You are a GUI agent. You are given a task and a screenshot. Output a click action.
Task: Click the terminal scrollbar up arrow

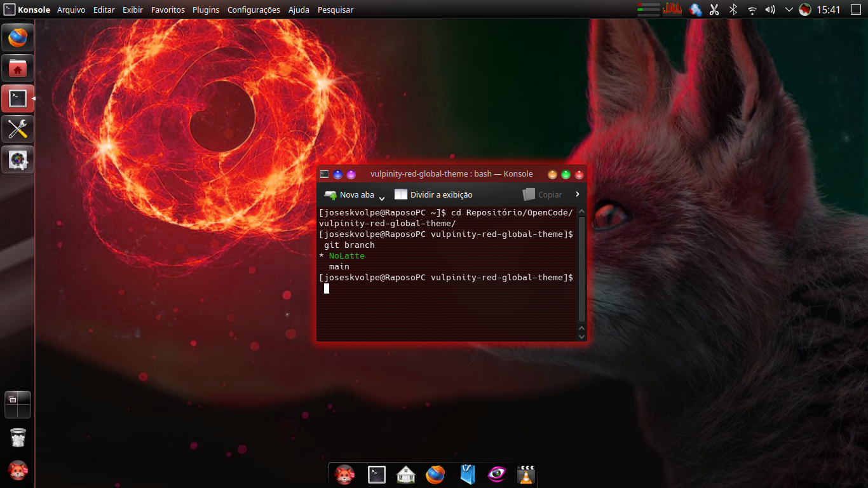click(x=581, y=211)
